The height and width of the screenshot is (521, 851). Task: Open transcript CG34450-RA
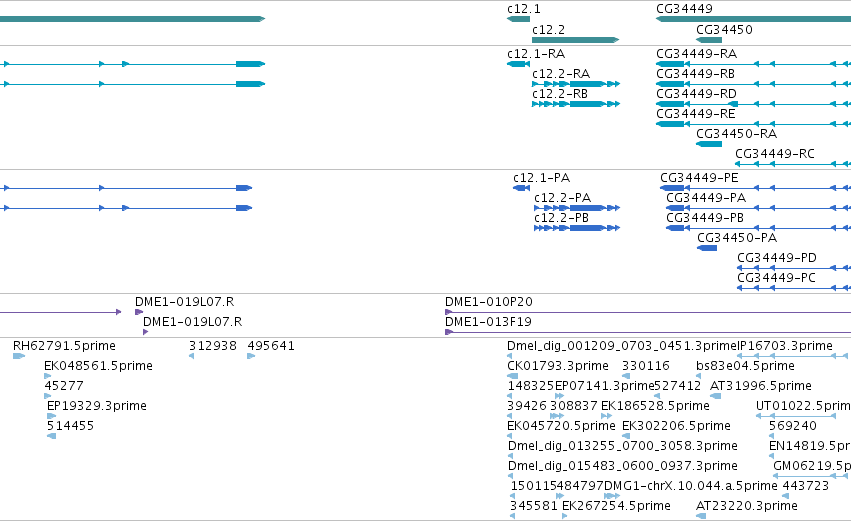click(709, 144)
